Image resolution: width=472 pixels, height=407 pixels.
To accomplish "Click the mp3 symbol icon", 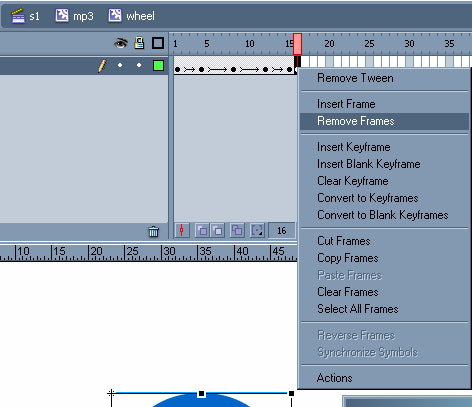I will coord(62,15).
